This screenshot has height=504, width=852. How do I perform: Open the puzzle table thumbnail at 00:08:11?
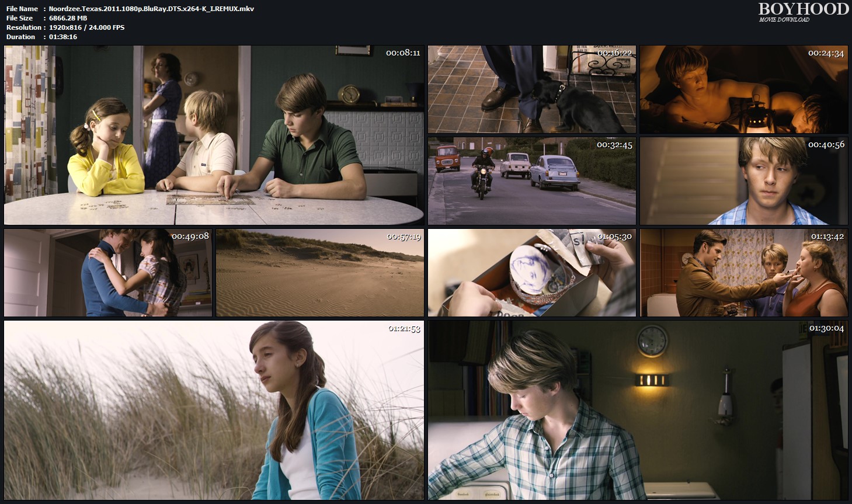(x=214, y=135)
